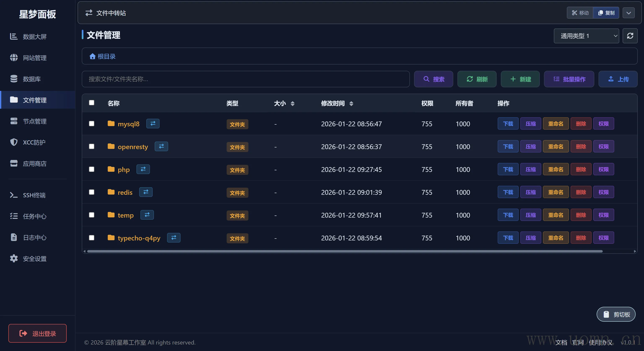Check the box for the php folder
This screenshot has width=644, height=351.
pos(92,169)
